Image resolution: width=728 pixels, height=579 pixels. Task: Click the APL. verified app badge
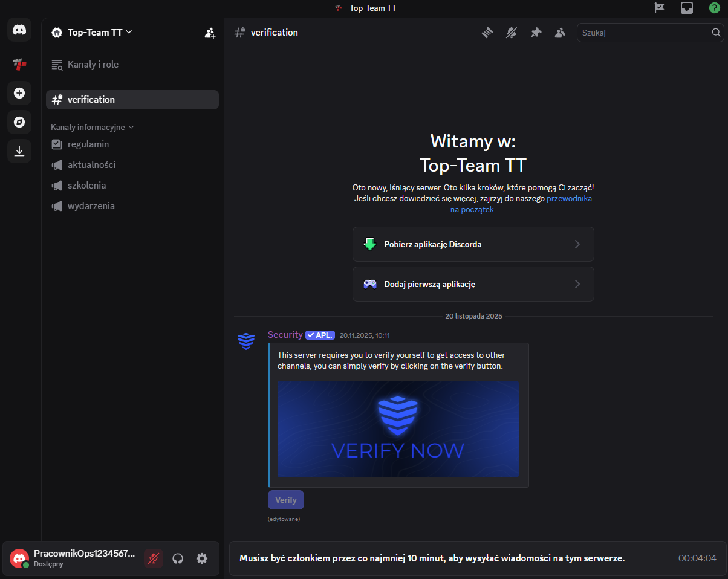pos(320,335)
